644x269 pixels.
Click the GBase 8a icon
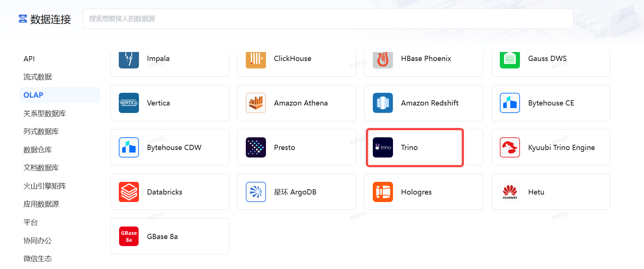click(x=129, y=236)
